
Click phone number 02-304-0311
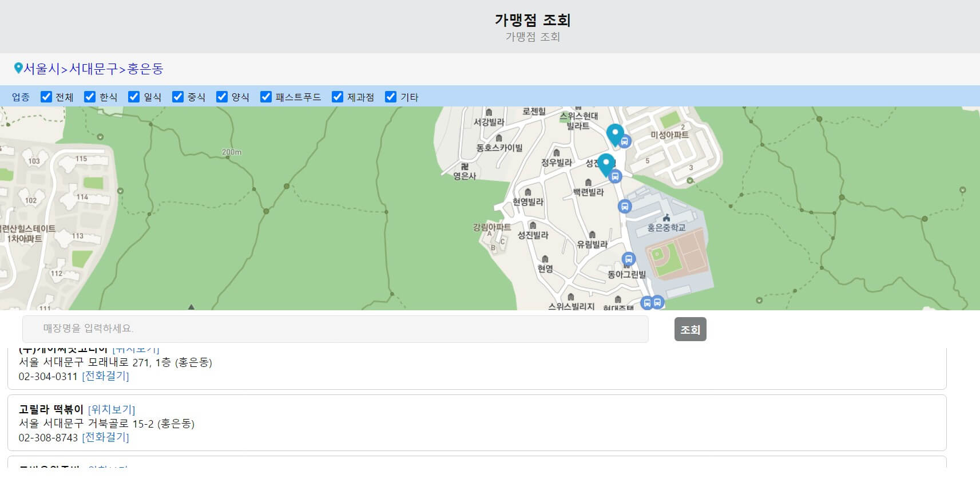pyautogui.click(x=48, y=376)
